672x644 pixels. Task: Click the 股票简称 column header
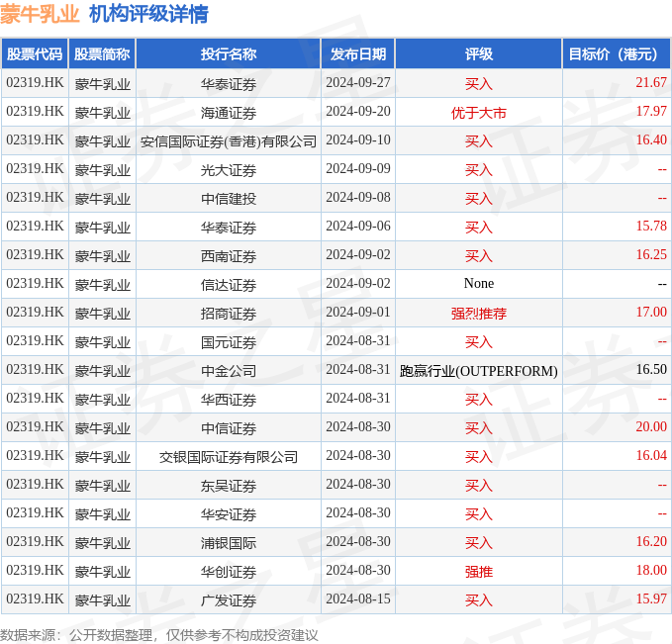pos(102,54)
